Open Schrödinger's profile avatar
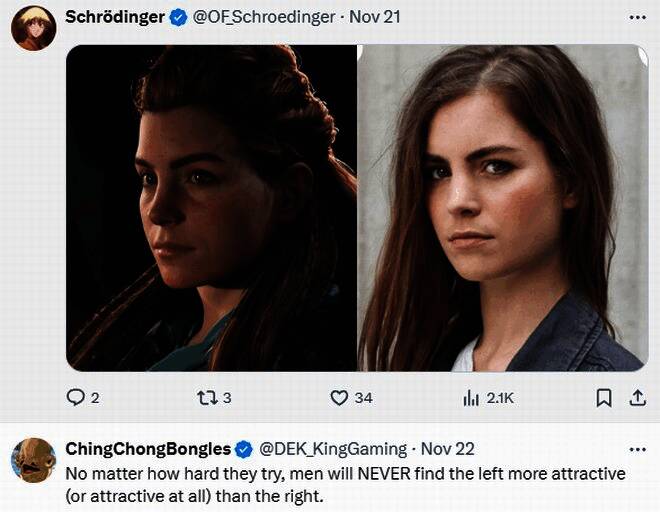The image size is (660, 512). click(33, 27)
